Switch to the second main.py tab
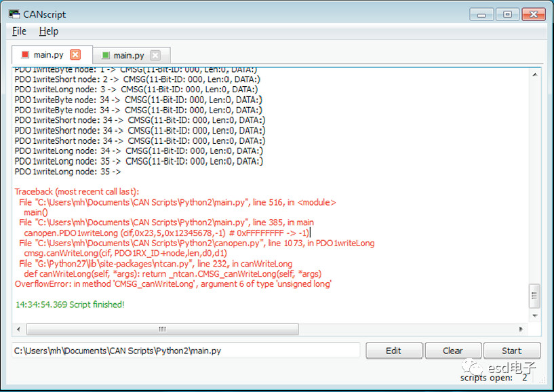The height and width of the screenshot is (392, 554). coord(129,56)
